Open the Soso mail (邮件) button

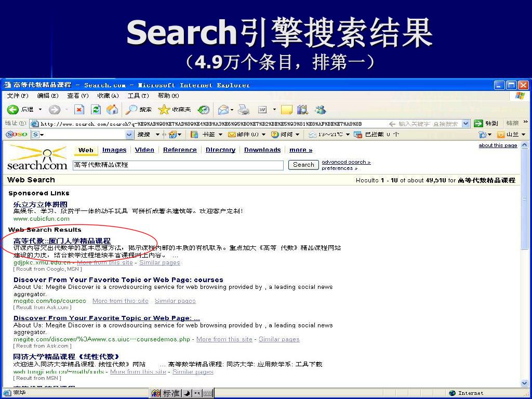pos(244,135)
